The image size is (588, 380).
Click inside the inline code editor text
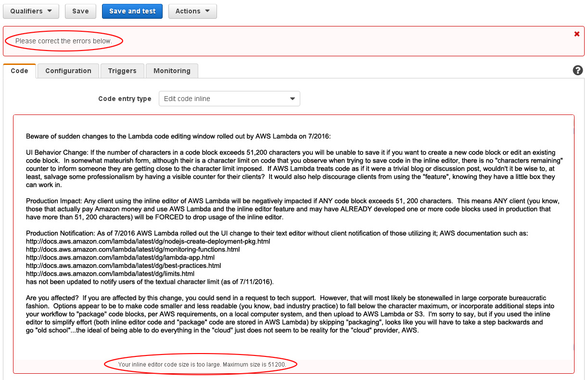click(x=294, y=238)
